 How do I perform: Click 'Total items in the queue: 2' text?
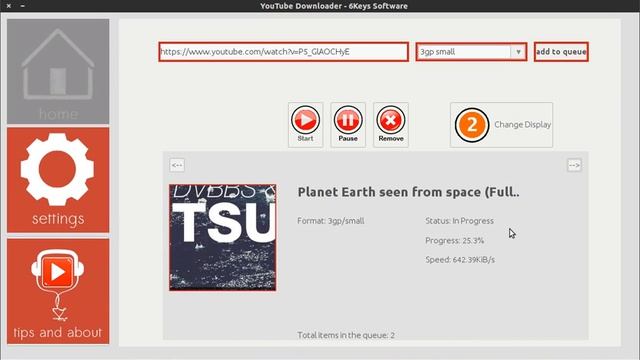point(346,335)
